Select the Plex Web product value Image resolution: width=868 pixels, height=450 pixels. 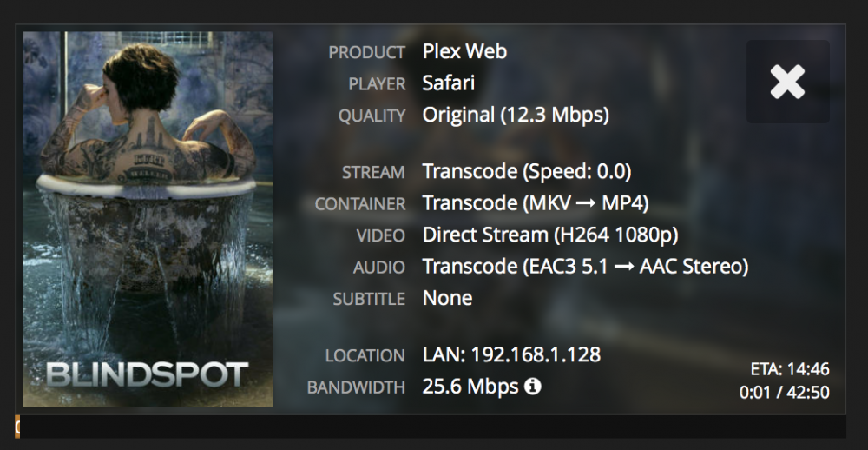point(464,51)
